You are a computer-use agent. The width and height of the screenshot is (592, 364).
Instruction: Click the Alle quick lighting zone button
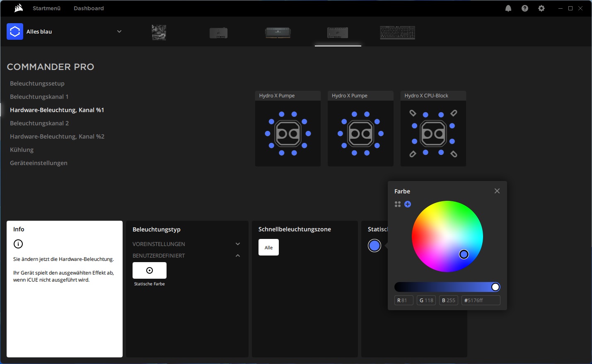(268, 247)
